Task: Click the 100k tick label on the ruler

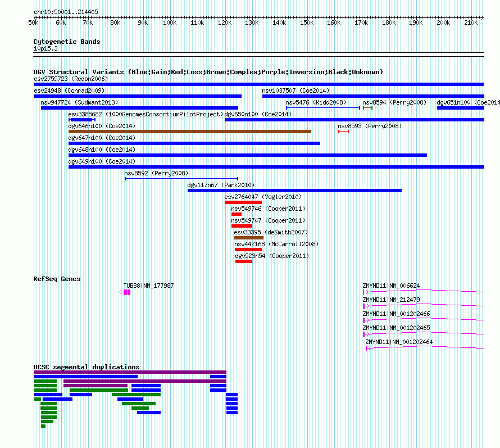Action: pos(170,22)
